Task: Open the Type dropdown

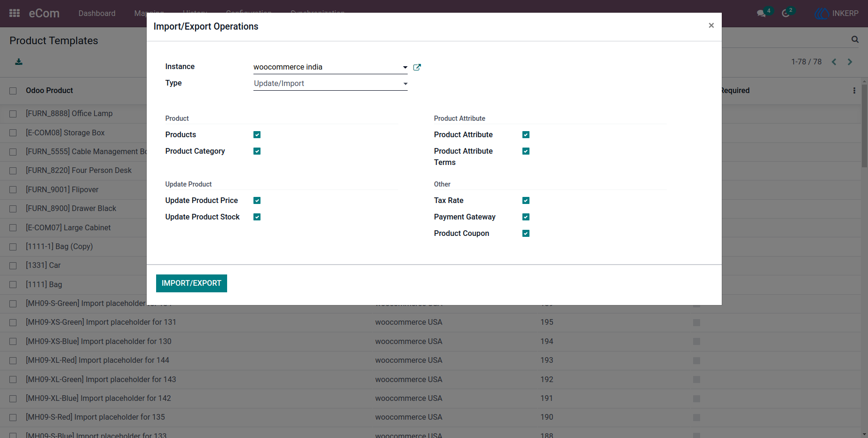Action: (x=331, y=84)
